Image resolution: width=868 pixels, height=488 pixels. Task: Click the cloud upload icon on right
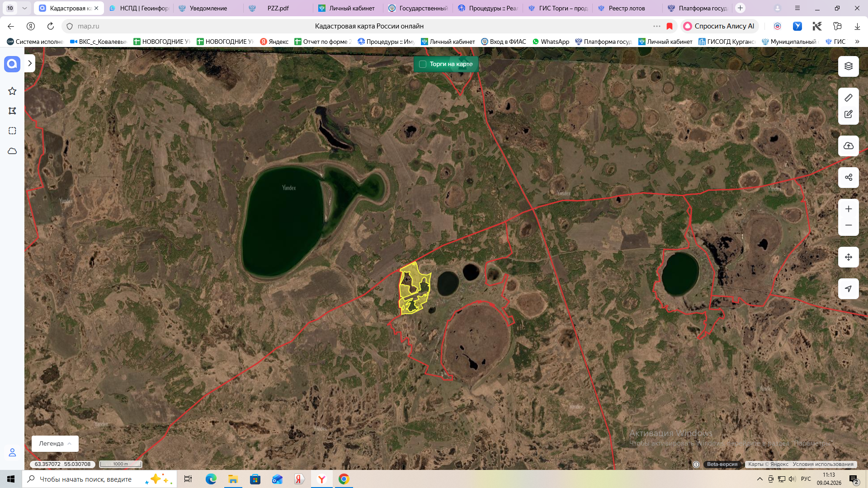click(x=848, y=145)
